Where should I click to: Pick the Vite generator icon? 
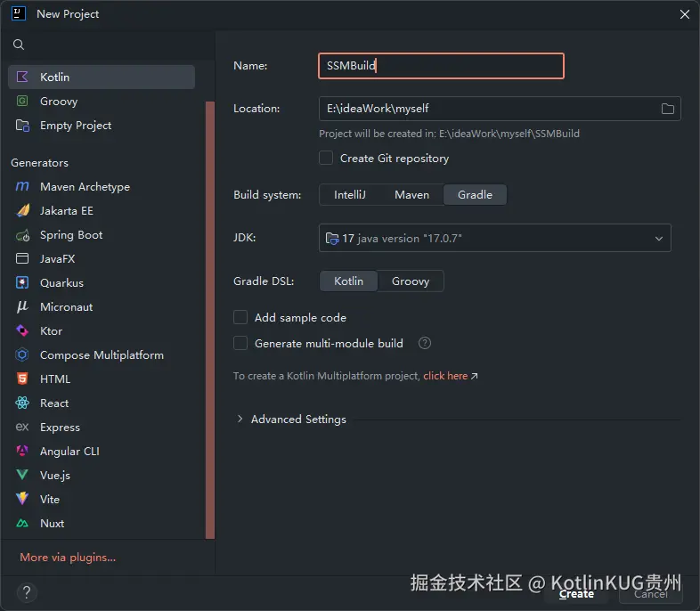[x=22, y=499]
